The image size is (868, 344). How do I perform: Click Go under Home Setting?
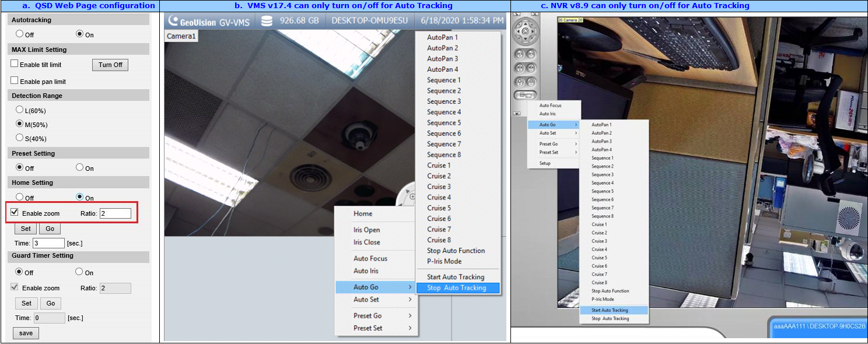(50, 229)
